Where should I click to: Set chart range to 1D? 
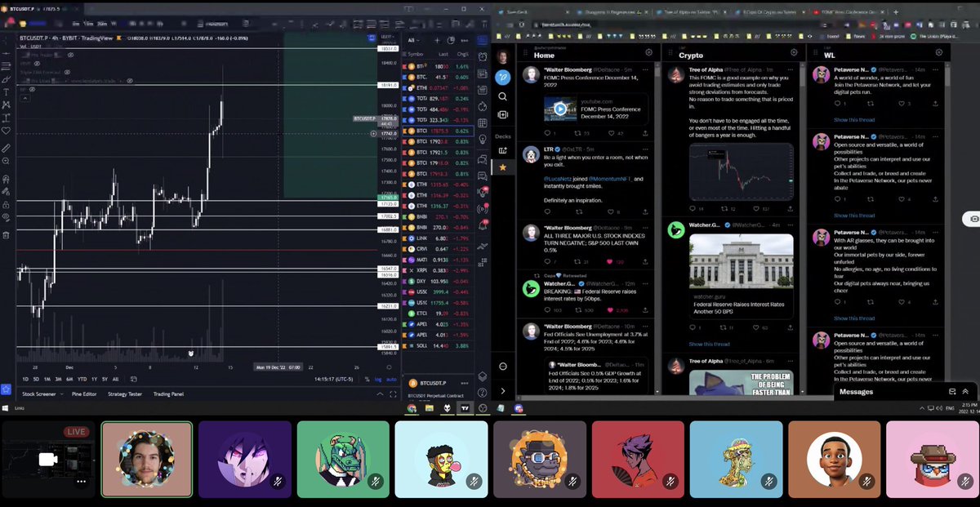(25, 379)
